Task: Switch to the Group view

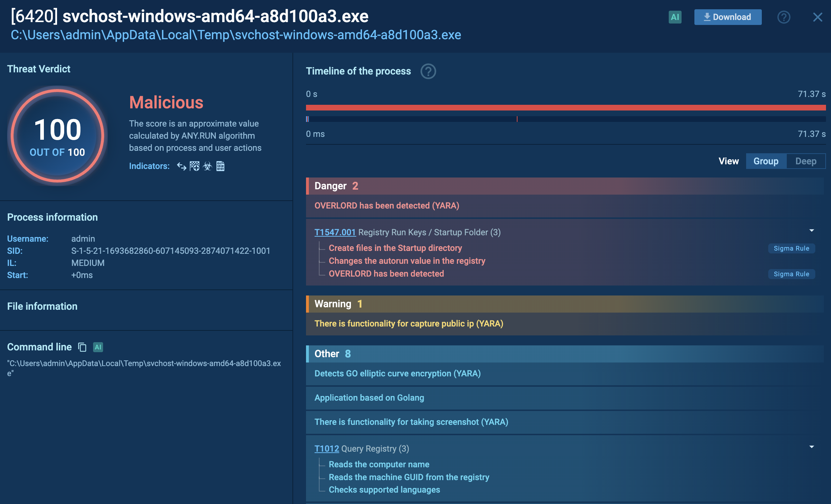Action: click(x=766, y=161)
